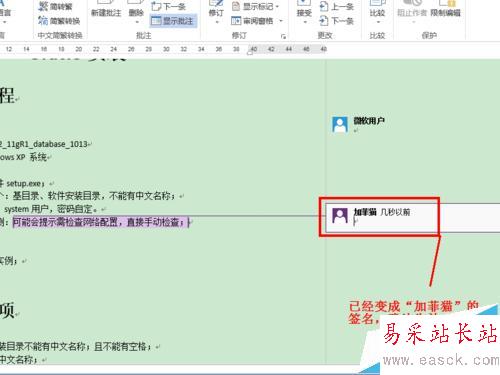
Task: Open 简繁转换 conversion tool
Action: coord(59,21)
